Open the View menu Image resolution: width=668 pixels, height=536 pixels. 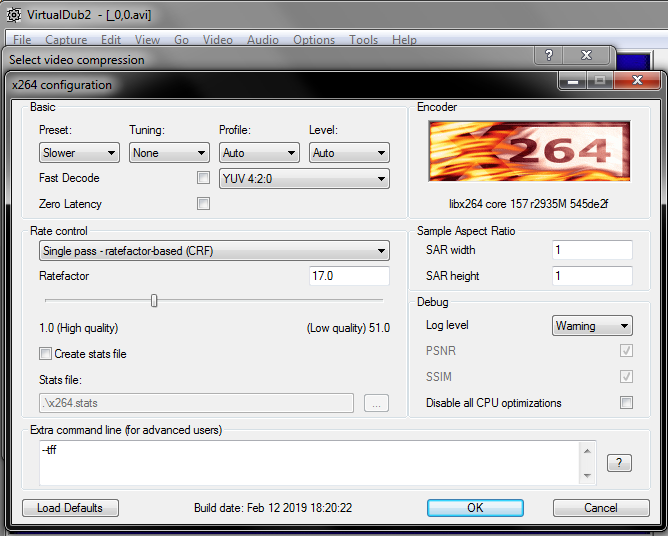[147, 40]
